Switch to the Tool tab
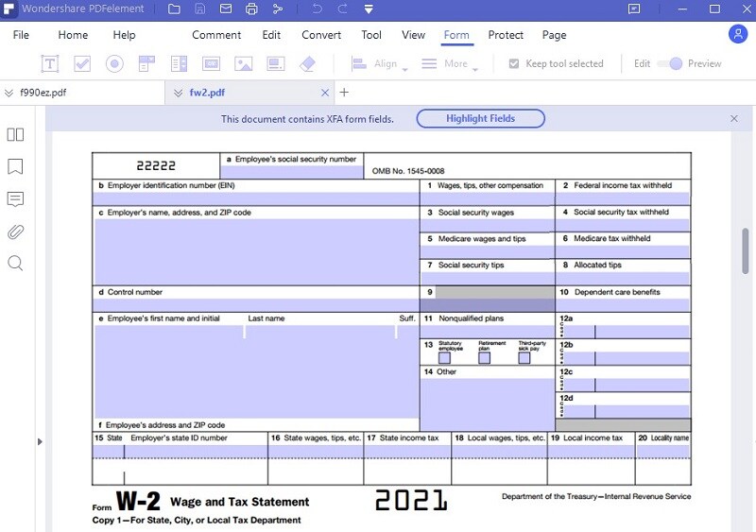Screen dimensions: 756x532 371,35
